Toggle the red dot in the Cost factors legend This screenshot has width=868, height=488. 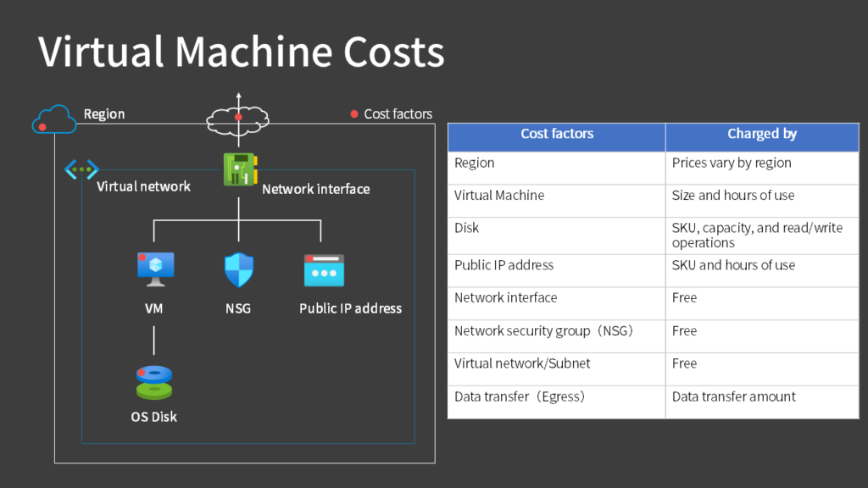[x=353, y=113]
